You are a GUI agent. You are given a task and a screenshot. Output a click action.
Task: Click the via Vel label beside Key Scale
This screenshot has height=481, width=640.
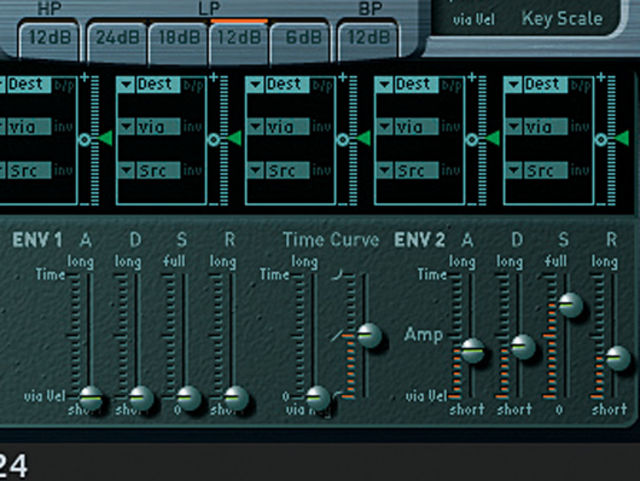tap(473, 19)
